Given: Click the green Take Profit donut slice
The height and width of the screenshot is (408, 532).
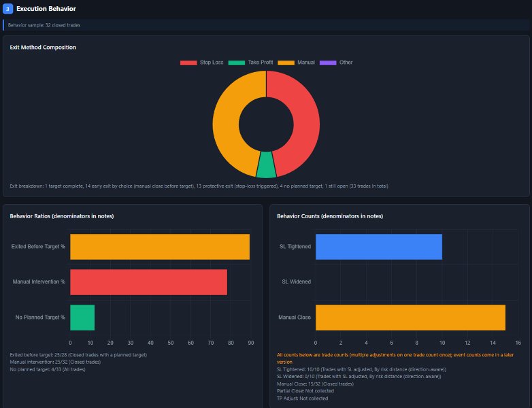Looking at the screenshot, I should pos(266,165).
